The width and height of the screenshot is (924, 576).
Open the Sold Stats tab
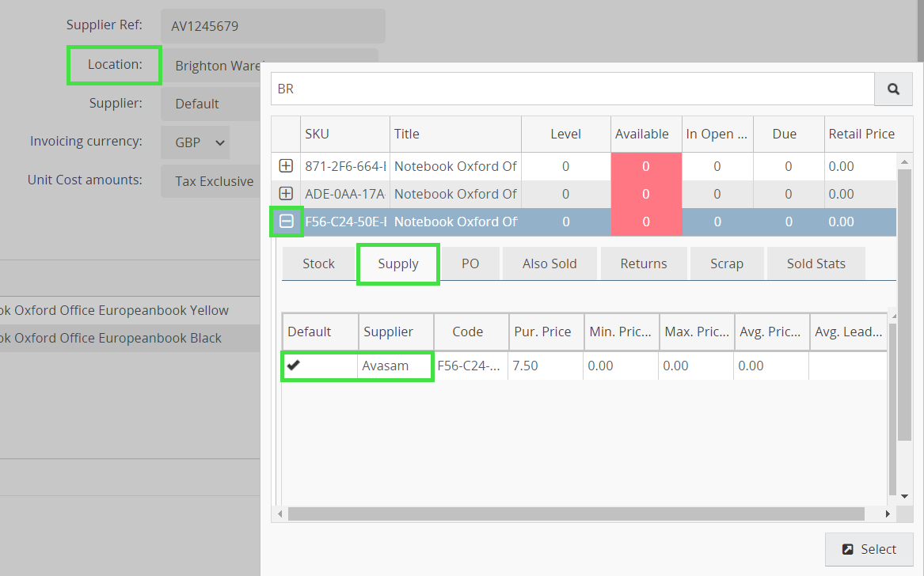tap(816, 263)
